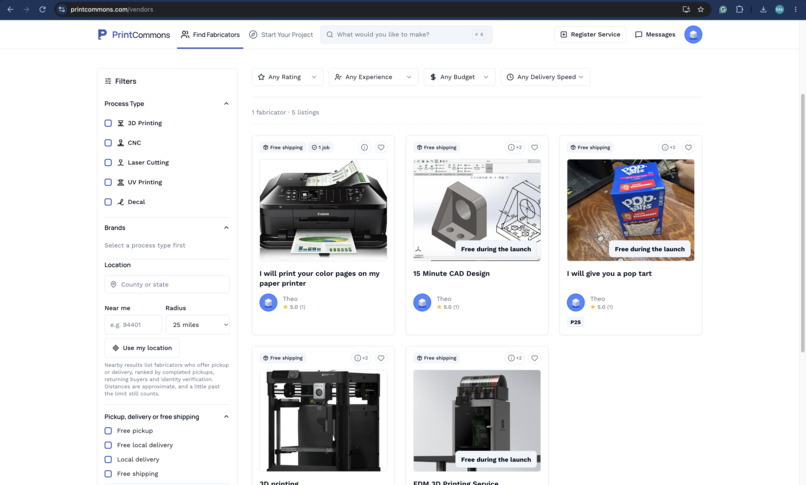Open info icon on pop tart card
The image size is (806, 485).
[668, 147]
